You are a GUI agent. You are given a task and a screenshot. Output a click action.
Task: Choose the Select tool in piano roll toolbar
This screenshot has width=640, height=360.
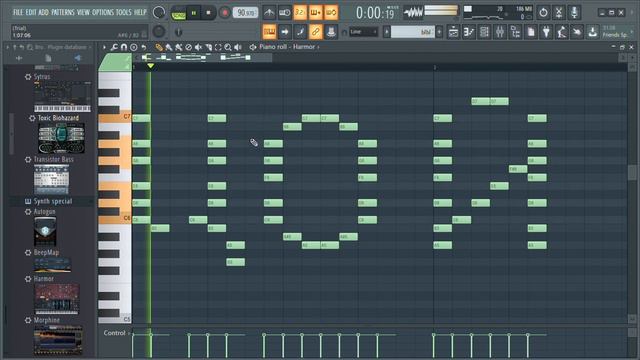pos(218,47)
